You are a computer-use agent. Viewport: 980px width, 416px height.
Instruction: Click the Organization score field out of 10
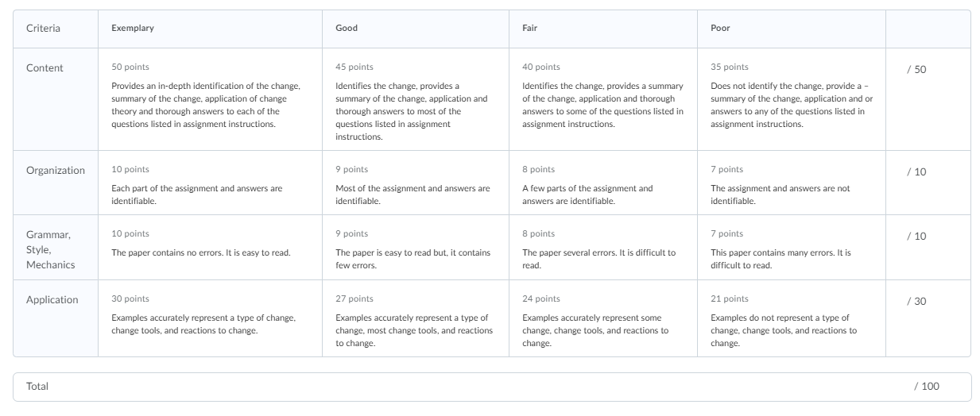coord(928,183)
